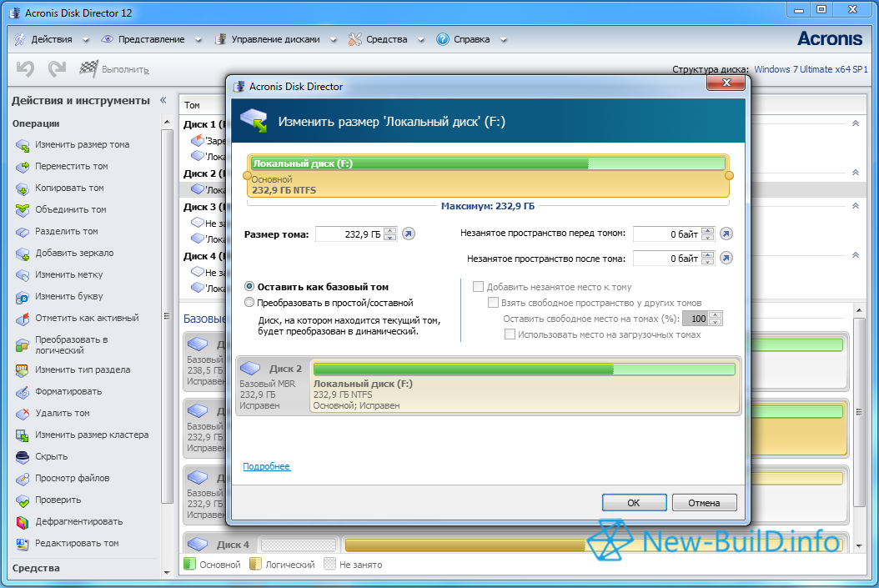Click Windows 7 Ultimate x64 SP1 link

point(811,69)
